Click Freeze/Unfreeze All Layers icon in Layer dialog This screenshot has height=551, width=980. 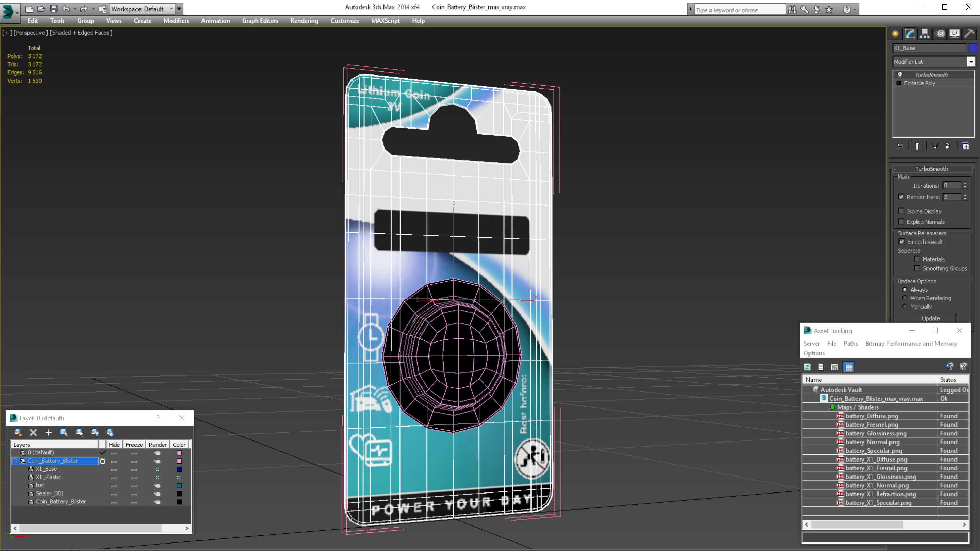click(x=110, y=432)
